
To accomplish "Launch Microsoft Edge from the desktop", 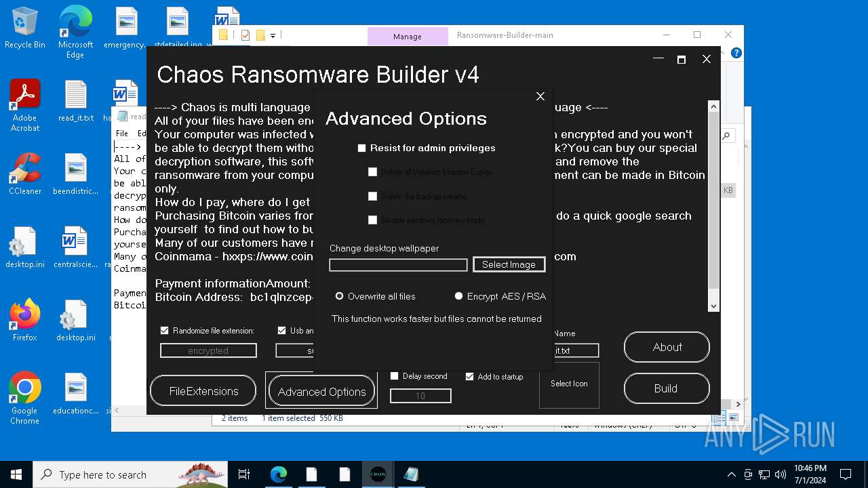I will pyautogui.click(x=75, y=32).
